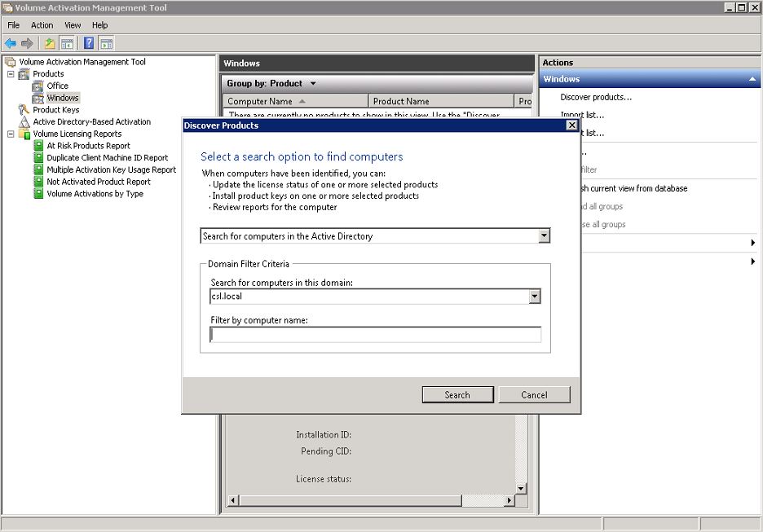
Task: Open the domain csl.local dropdown
Action: pyautogui.click(x=534, y=297)
